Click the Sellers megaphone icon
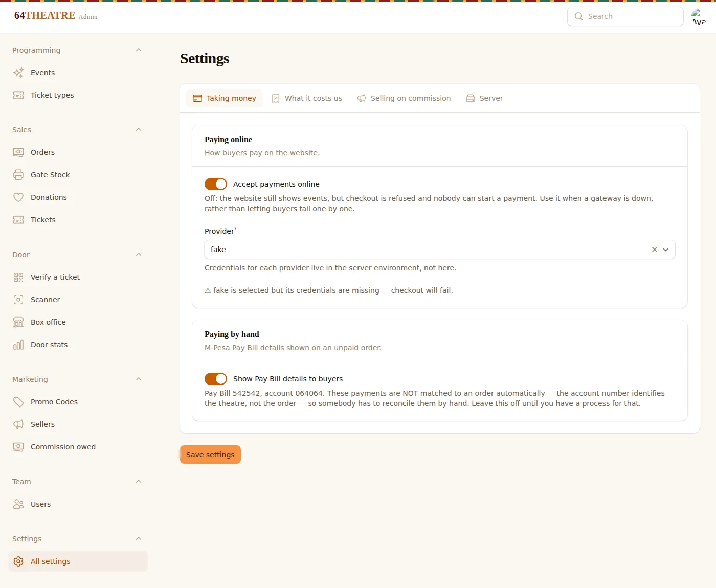This screenshot has height=588, width=716. click(x=18, y=424)
